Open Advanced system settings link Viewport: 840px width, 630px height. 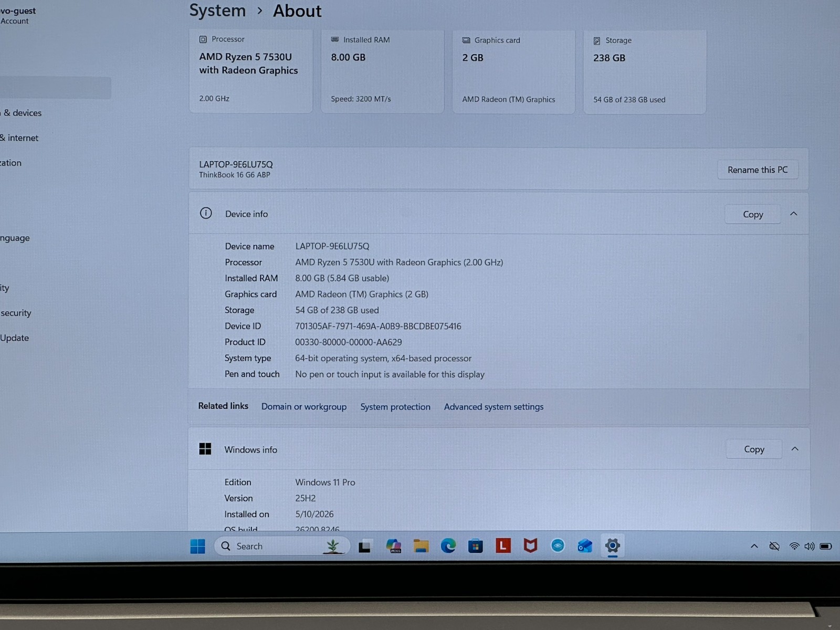(x=493, y=407)
